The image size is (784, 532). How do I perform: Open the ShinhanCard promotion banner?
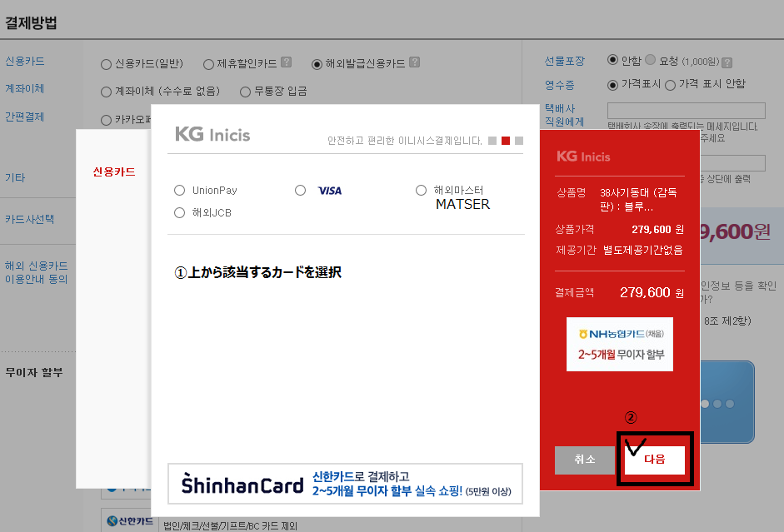(x=346, y=484)
